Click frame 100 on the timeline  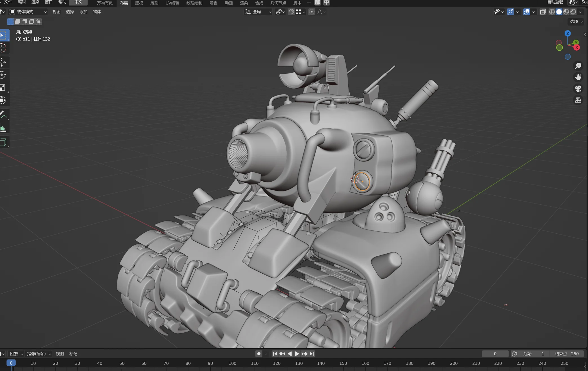[232, 363]
